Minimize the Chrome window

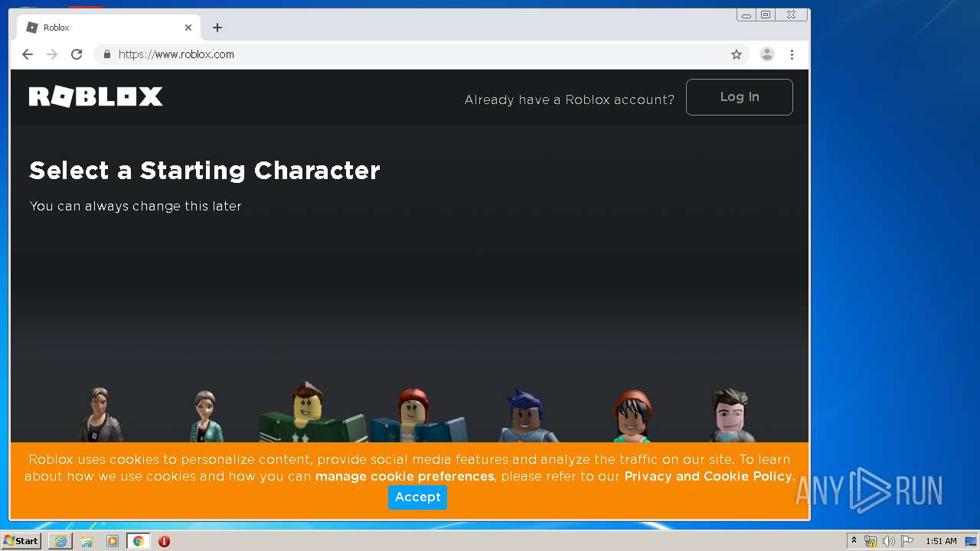(x=746, y=15)
